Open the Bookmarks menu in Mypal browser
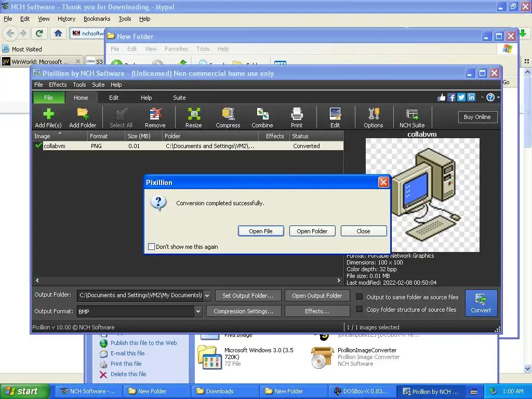The image size is (532, 399). [x=97, y=19]
